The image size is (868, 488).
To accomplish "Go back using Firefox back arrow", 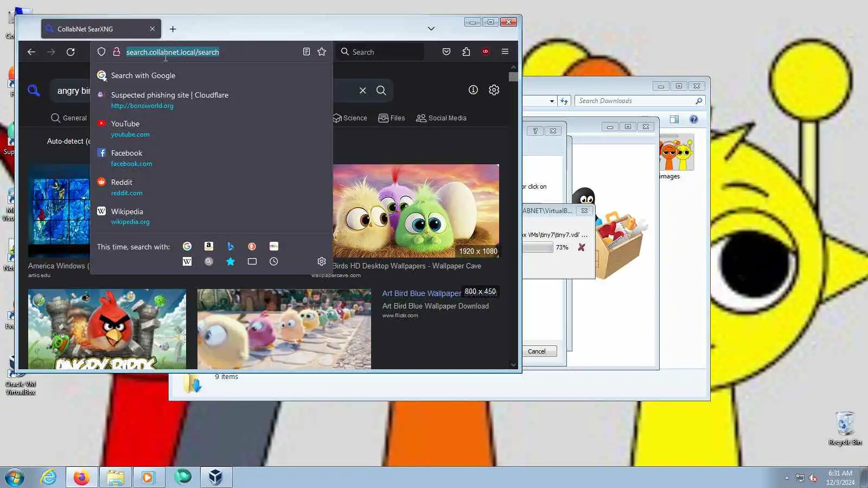I will pyautogui.click(x=31, y=52).
